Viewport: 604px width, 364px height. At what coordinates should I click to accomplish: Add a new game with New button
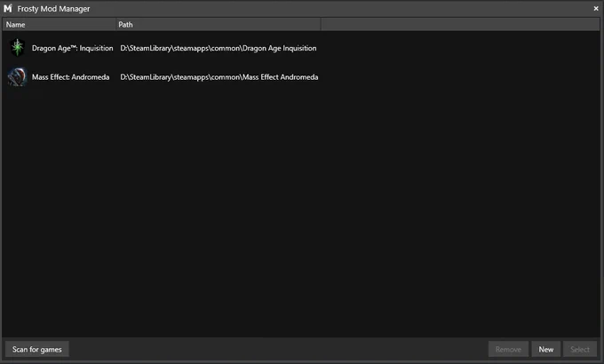click(x=546, y=350)
